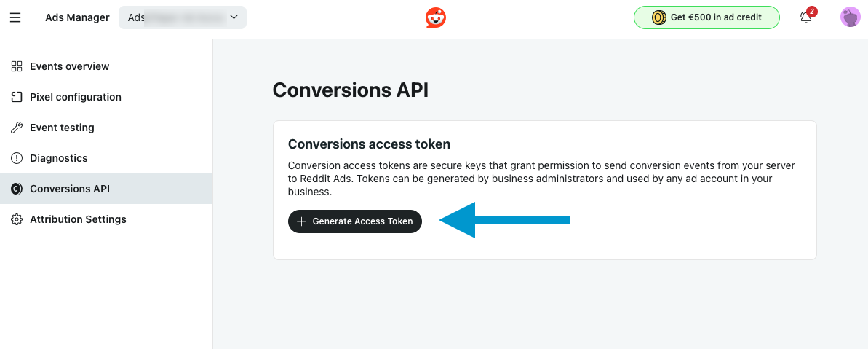
Task: Click the Events overview grid icon
Action: pyautogui.click(x=17, y=66)
